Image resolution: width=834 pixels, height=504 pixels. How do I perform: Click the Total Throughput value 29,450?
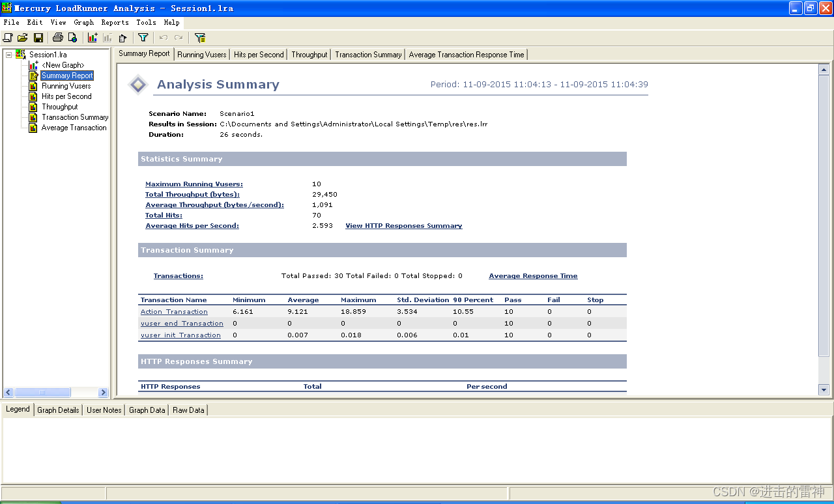point(324,195)
